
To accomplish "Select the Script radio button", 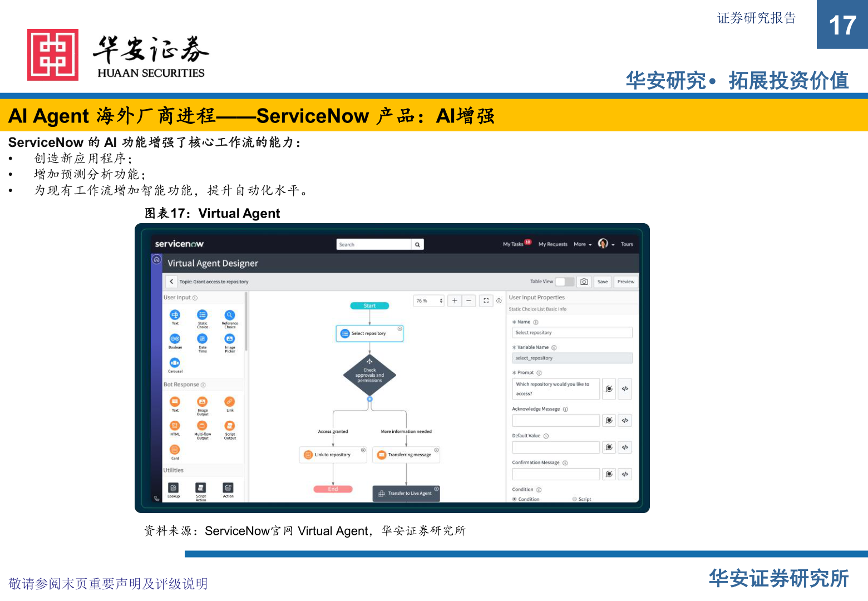I will tap(575, 499).
